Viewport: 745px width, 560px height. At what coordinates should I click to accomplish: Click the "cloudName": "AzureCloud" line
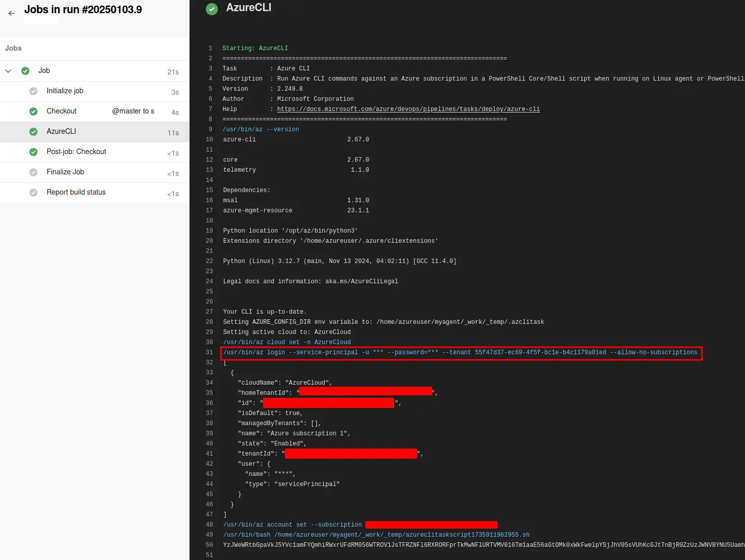click(x=285, y=383)
